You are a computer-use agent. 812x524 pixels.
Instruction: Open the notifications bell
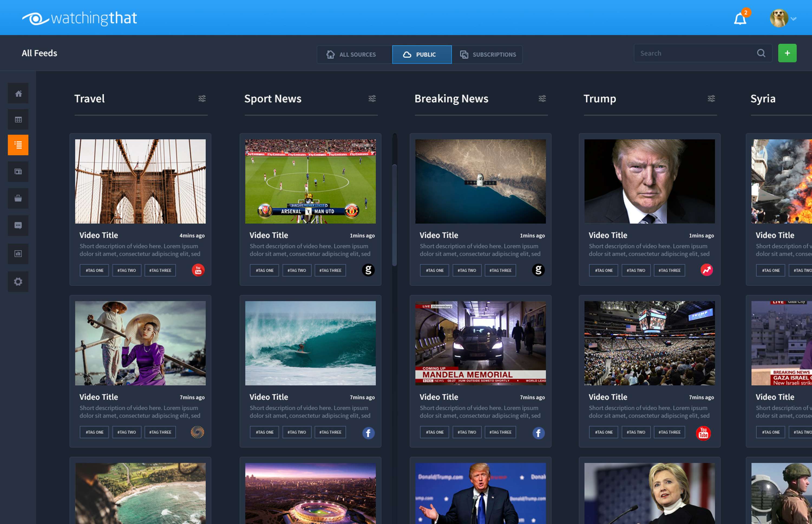point(740,19)
